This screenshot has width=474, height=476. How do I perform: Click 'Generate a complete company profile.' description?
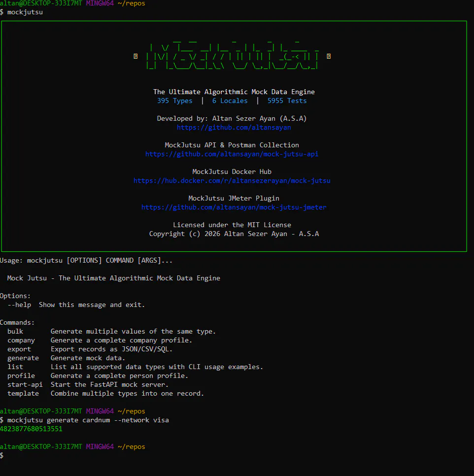[121, 340]
